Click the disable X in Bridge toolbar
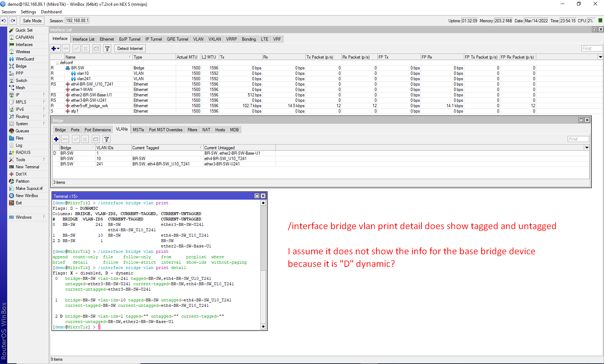 (x=85, y=139)
